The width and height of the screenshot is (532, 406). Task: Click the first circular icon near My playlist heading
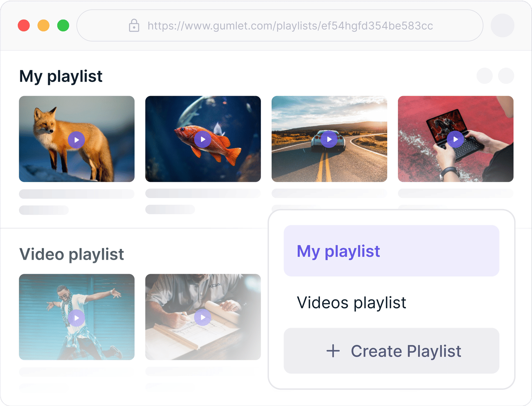point(484,76)
